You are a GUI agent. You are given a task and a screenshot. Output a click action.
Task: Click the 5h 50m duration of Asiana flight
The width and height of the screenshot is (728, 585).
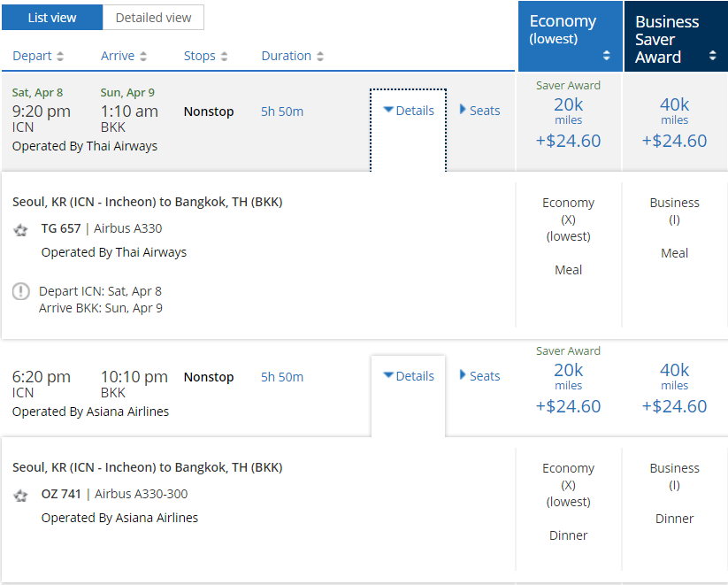(282, 377)
